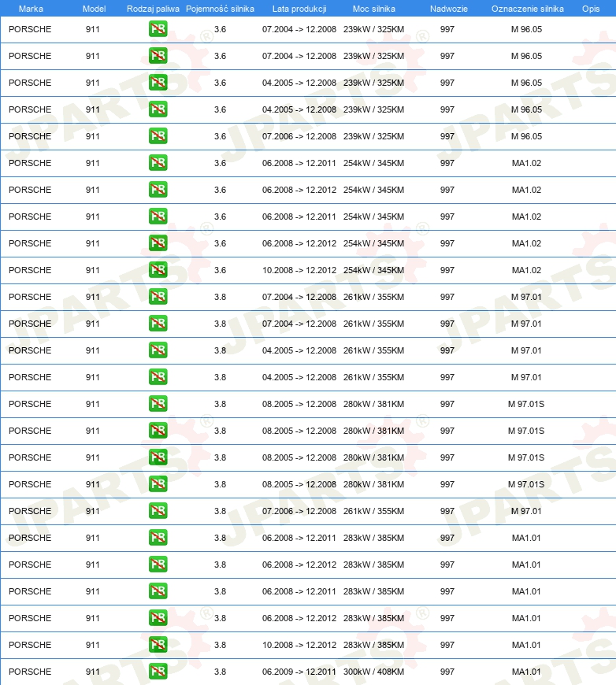
Task: Click MA1.01 in row starting 10.2008
Action: pos(526,645)
